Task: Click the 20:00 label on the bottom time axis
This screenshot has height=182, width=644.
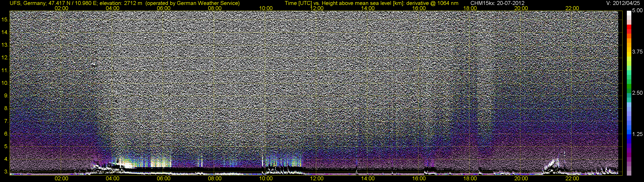Action: [x=521, y=179]
